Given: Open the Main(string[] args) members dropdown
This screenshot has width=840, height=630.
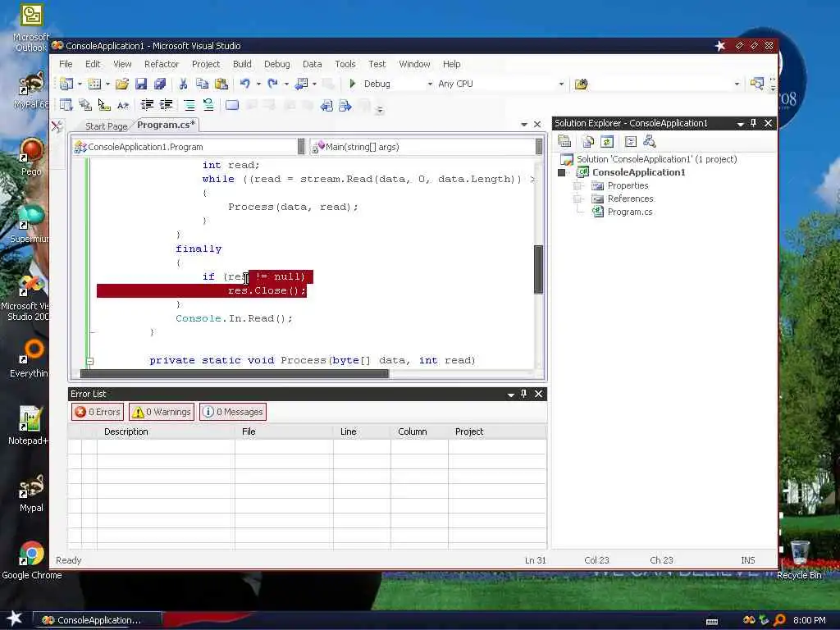Looking at the screenshot, I should point(538,147).
